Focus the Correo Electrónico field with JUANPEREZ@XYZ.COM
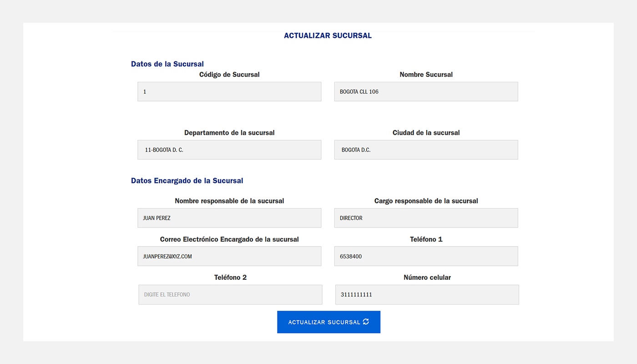 coord(229,256)
